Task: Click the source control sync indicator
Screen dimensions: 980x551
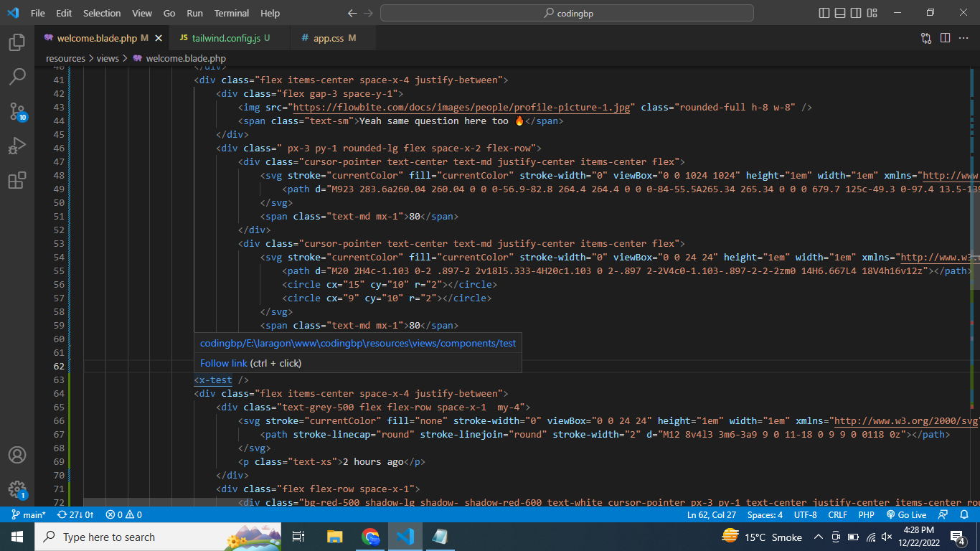Action: click(x=75, y=514)
